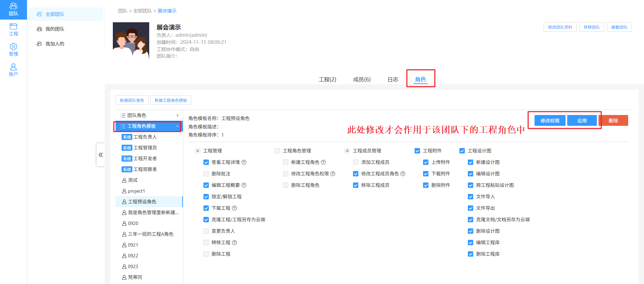This screenshot has height=284, width=644.
Task: Select 我的团队 in the team menu
Action: (x=66, y=29)
